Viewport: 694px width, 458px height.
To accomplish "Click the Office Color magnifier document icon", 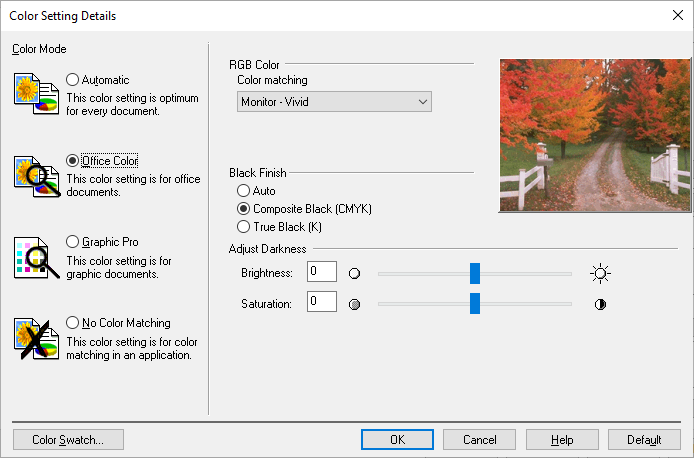I will (36, 176).
